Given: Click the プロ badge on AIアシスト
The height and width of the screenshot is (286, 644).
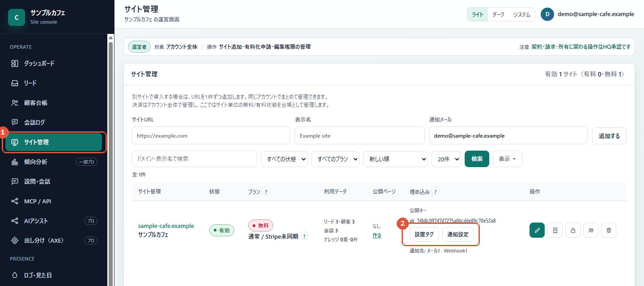Looking at the screenshot, I should click(x=91, y=221).
